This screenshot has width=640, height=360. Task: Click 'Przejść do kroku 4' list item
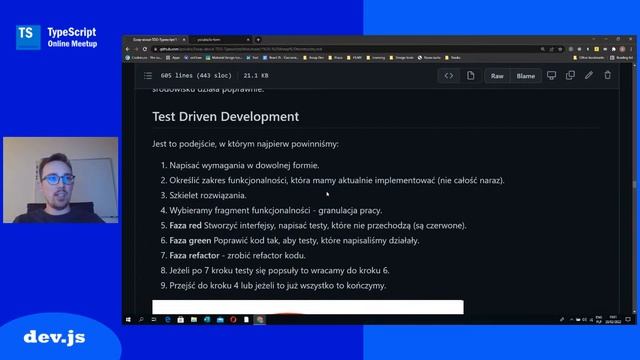278,286
